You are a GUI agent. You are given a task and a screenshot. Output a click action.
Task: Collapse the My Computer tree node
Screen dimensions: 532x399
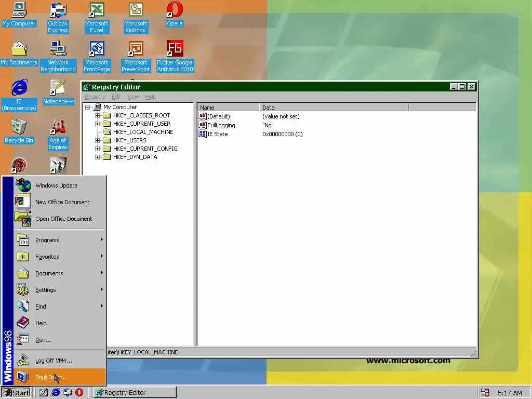[x=87, y=107]
